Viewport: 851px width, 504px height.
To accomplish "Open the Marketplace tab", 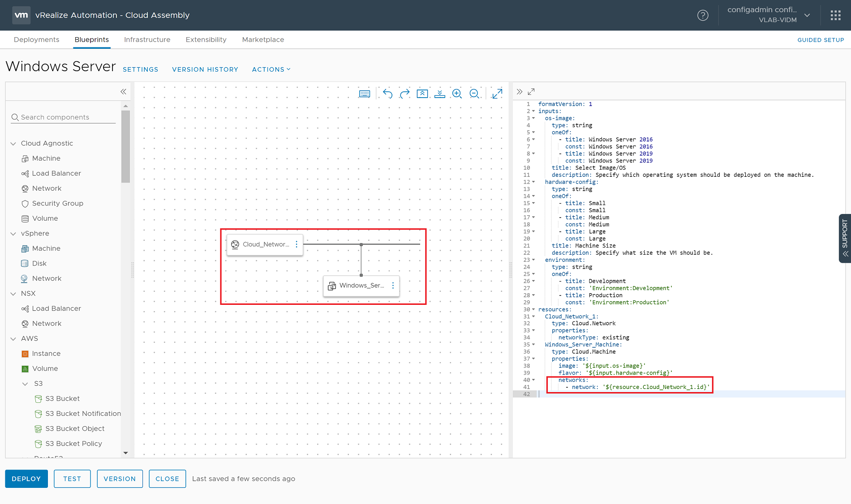I will coord(263,39).
